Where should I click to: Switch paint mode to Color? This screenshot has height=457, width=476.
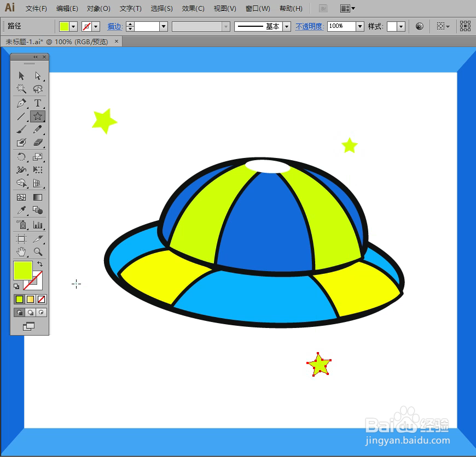(x=19, y=300)
